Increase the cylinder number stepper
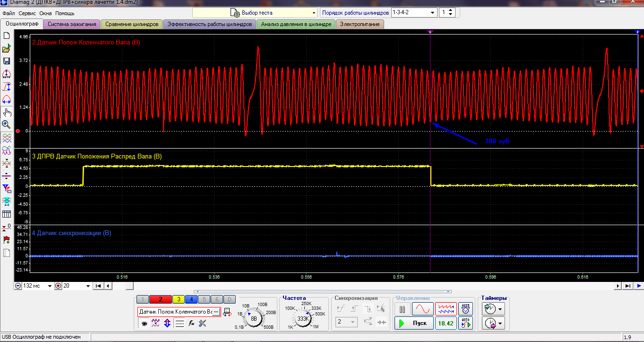The width and height of the screenshot is (644, 342). (451, 10)
